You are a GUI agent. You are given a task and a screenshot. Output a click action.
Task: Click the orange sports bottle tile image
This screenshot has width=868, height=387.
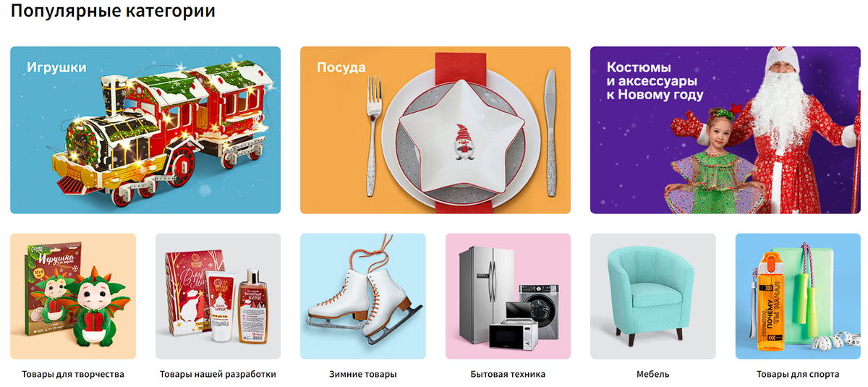click(798, 296)
